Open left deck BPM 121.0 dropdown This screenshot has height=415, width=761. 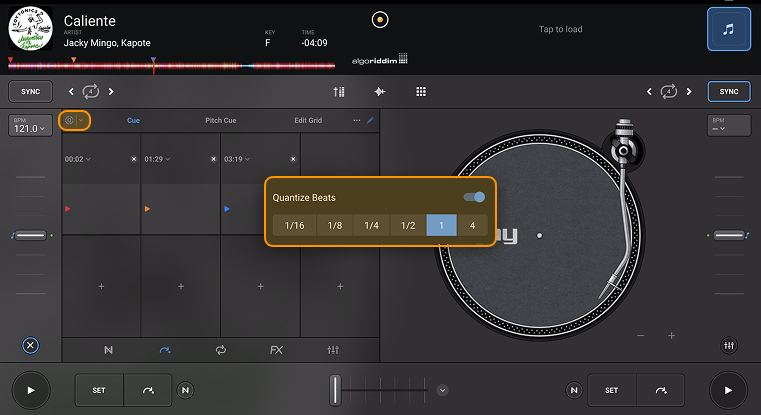pyautogui.click(x=30, y=125)
